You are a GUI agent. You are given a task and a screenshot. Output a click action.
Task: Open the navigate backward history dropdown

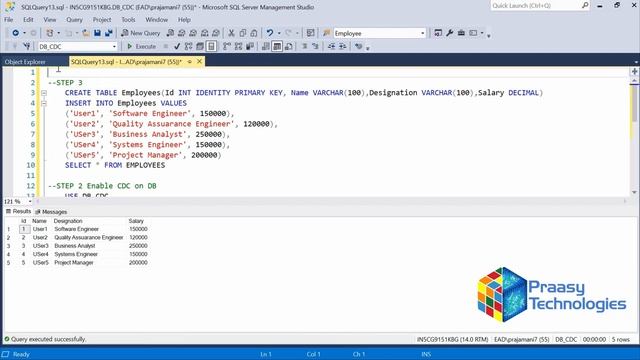(x=24, y=33)
